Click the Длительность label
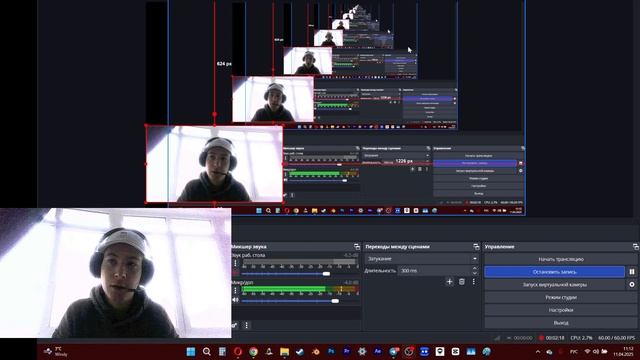Viewport: 640px width, 360px height. 380,271
